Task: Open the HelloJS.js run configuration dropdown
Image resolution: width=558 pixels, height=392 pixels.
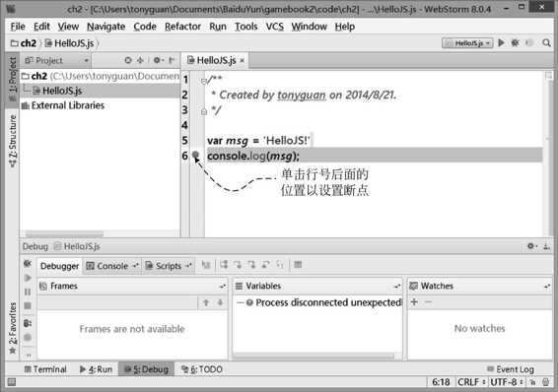Action: (x=467, y=43)
